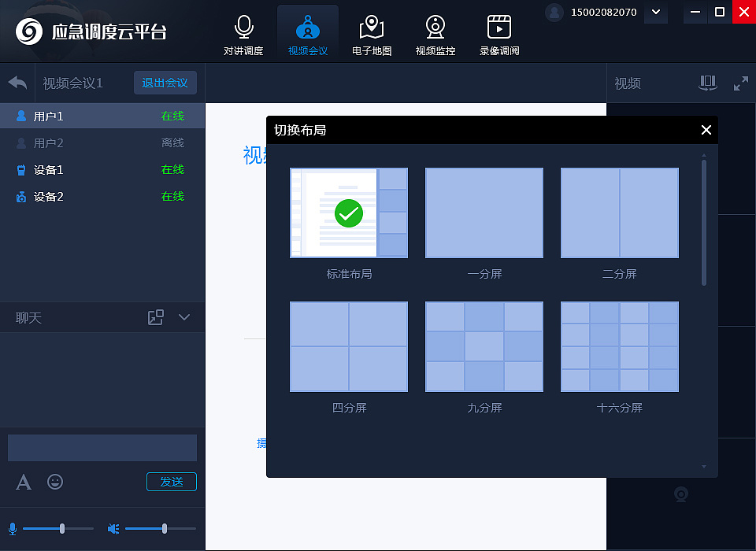
Task: Select 用户2 offline participant
Action: [x=102, y=142]
